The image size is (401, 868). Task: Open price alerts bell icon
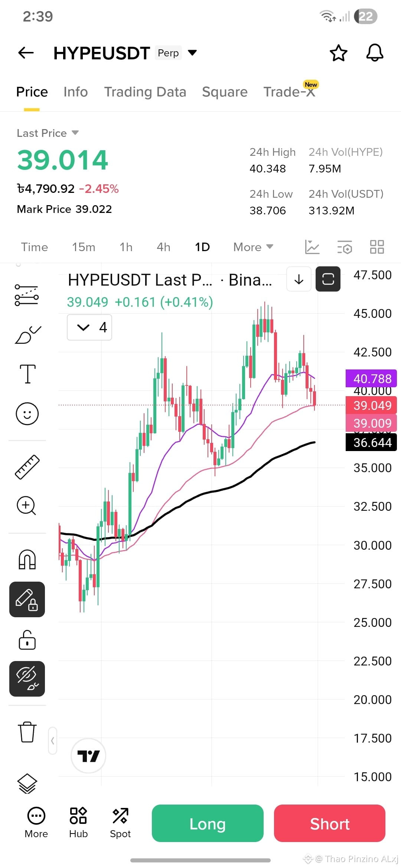point(375,53)
